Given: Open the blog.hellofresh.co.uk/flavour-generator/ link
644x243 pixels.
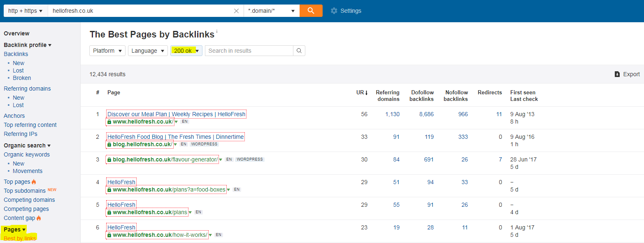Looking at the screenshot, I should pos(165,160).
